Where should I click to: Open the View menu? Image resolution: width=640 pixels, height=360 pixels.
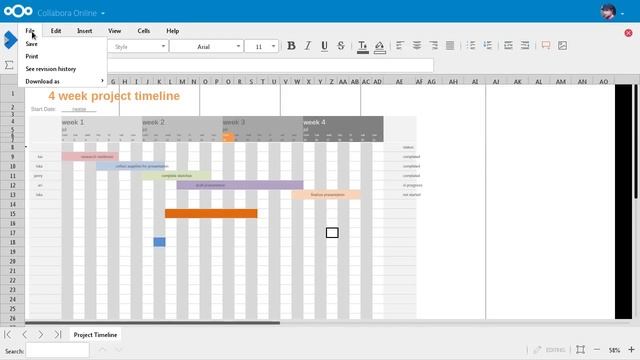coord(115,31)
